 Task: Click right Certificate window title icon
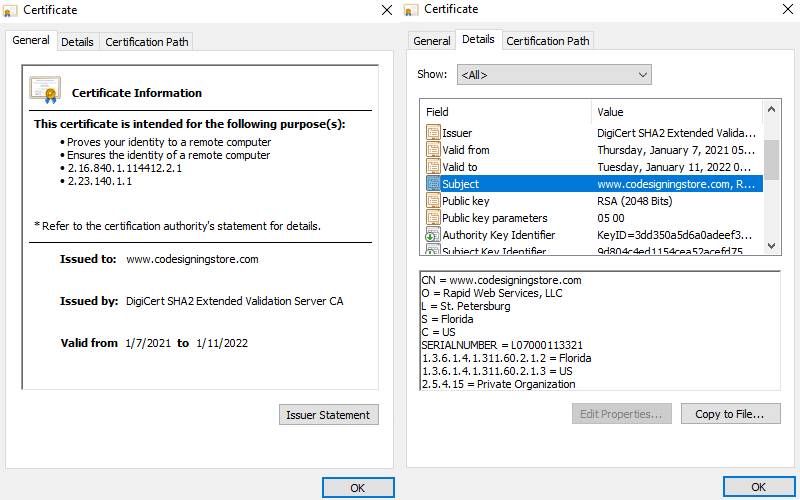click(x=411, y=9)
